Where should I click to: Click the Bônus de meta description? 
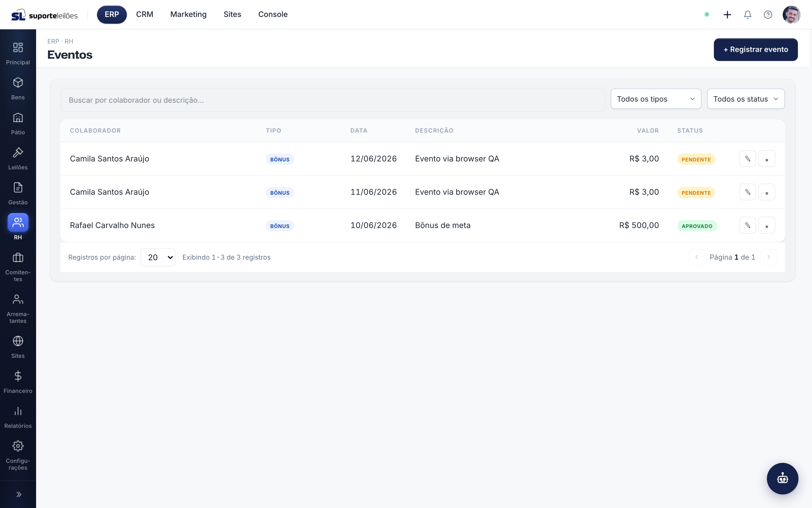[x=443, y=225]
